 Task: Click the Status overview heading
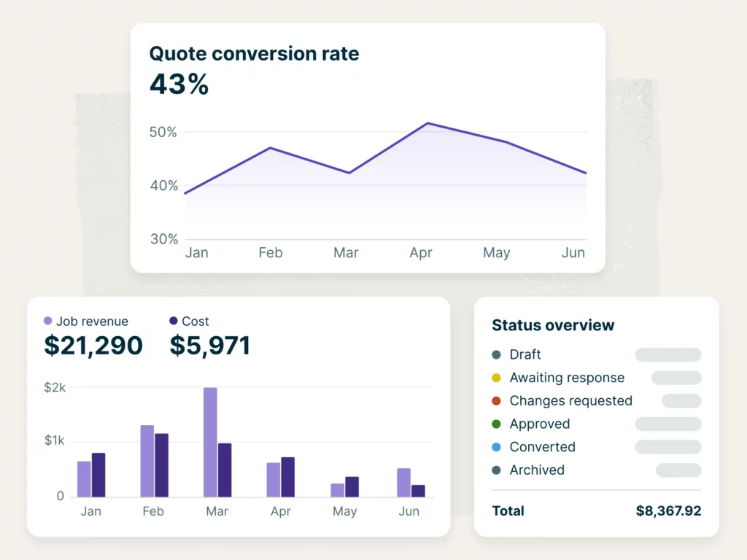click(553, 325)
